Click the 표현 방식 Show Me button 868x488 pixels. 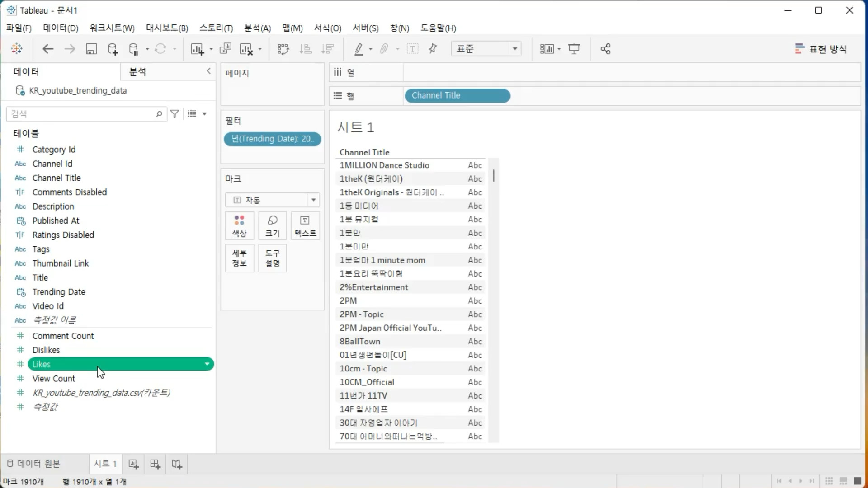coord(821,49)
